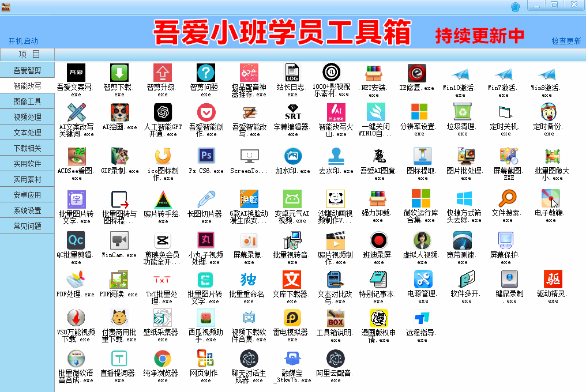
Task: Launch the 雷电模拟器 emulator icon
Action: pos(292,318)
